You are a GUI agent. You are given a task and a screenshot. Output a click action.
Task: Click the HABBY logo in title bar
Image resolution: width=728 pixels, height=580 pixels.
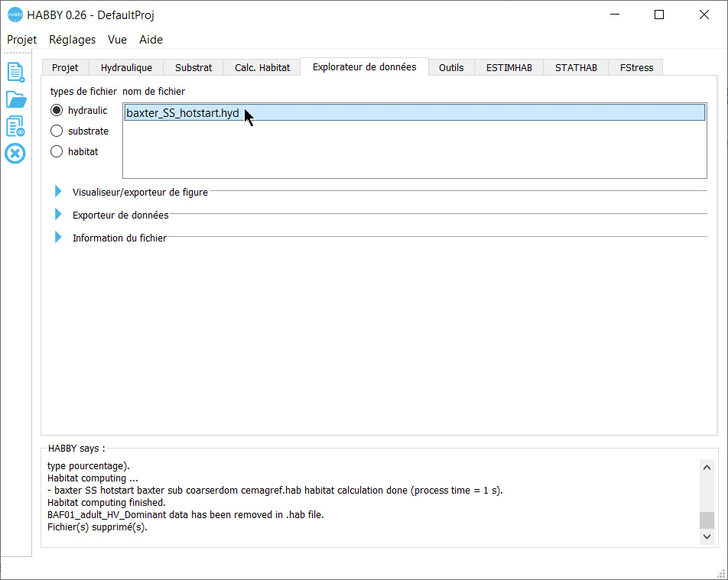(x=15, y=15)
